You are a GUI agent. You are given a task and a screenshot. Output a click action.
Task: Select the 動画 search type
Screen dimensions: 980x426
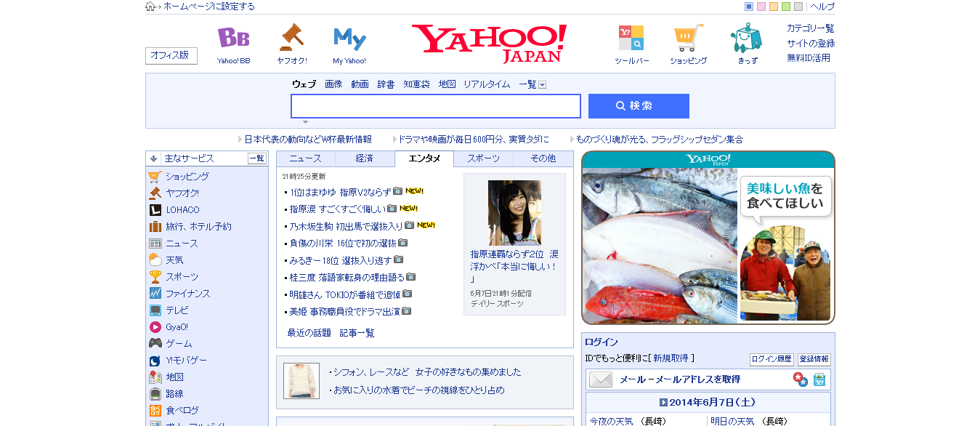click(x=360, y=84)
